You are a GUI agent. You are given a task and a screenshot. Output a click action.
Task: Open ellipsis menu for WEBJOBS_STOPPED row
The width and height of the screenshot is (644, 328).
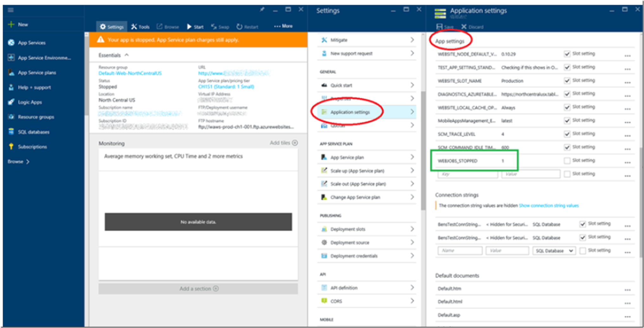click(628, 162)
